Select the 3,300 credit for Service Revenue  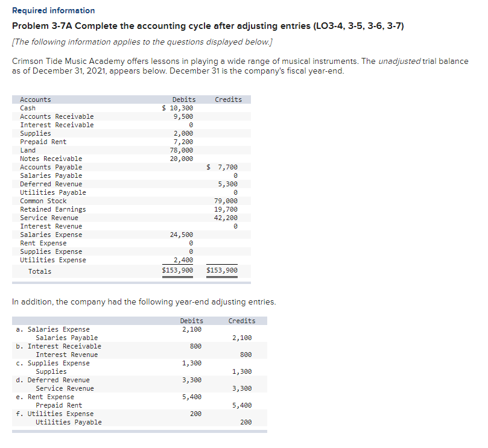242,388
